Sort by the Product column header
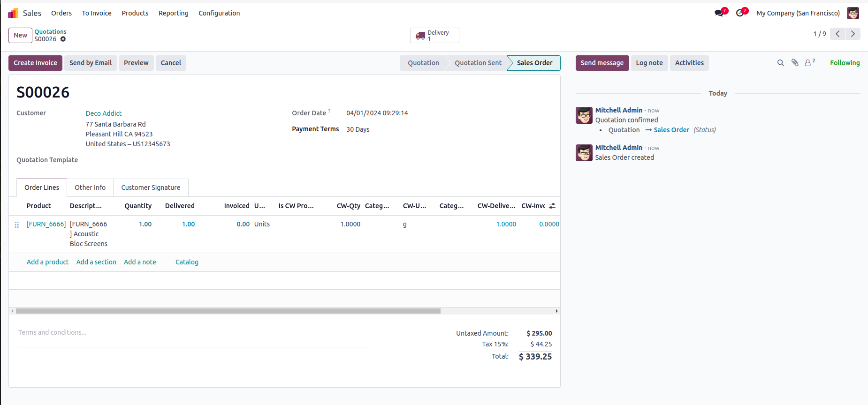The height and width of the screenshot is (405, 868). point(38,206)
